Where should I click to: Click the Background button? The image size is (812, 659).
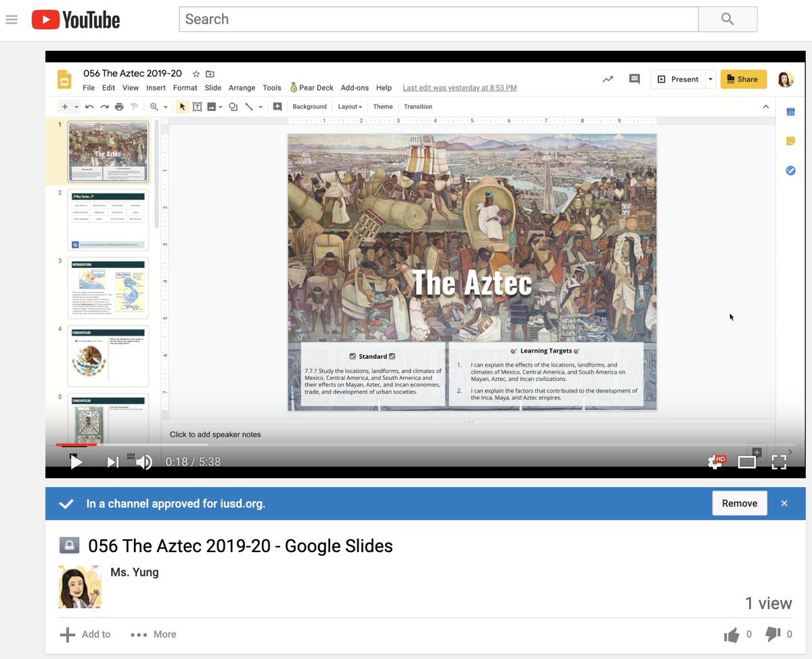[309, 107]
